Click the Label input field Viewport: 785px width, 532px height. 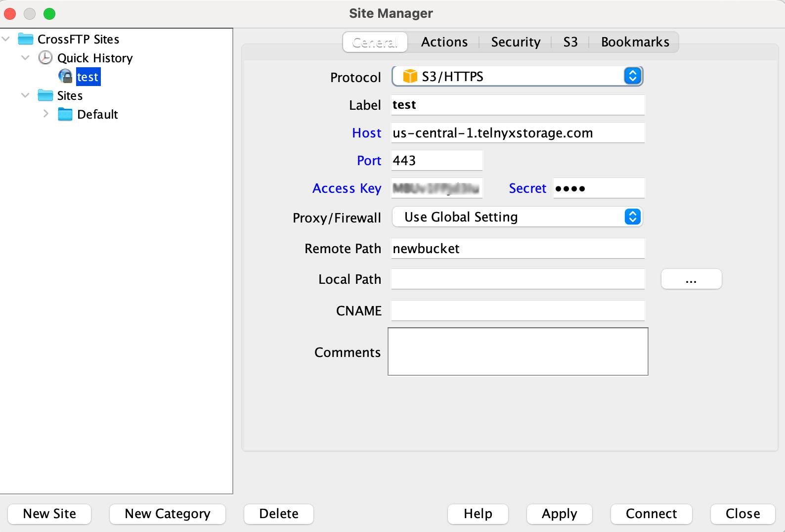[x=518, y=105]
